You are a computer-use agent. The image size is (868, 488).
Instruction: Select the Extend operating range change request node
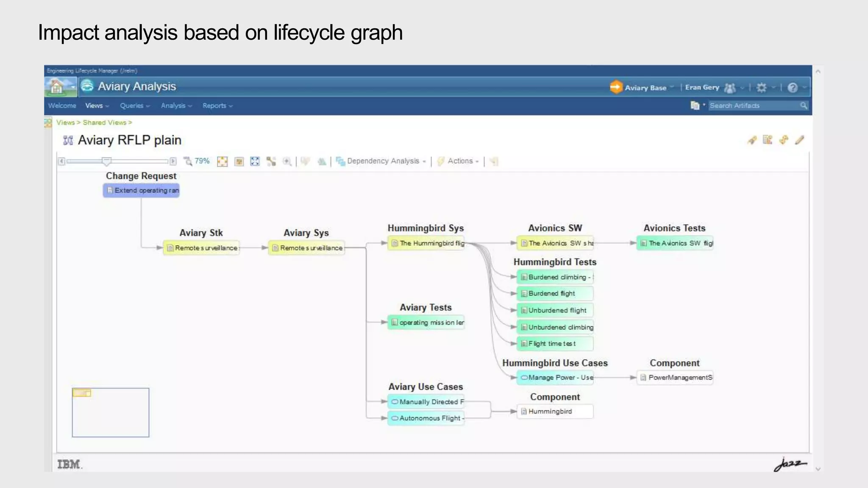coord(141,190)
